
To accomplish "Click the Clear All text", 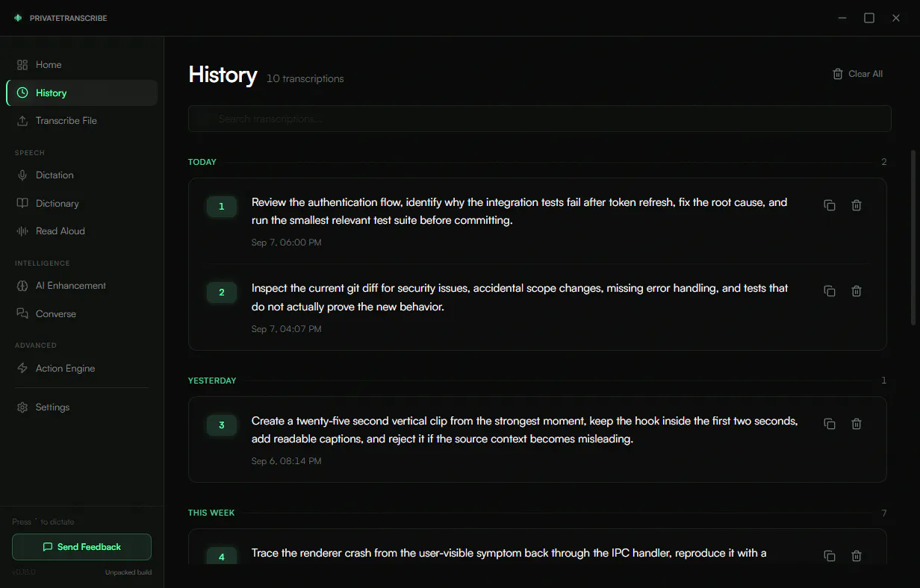I will point(865,74).
